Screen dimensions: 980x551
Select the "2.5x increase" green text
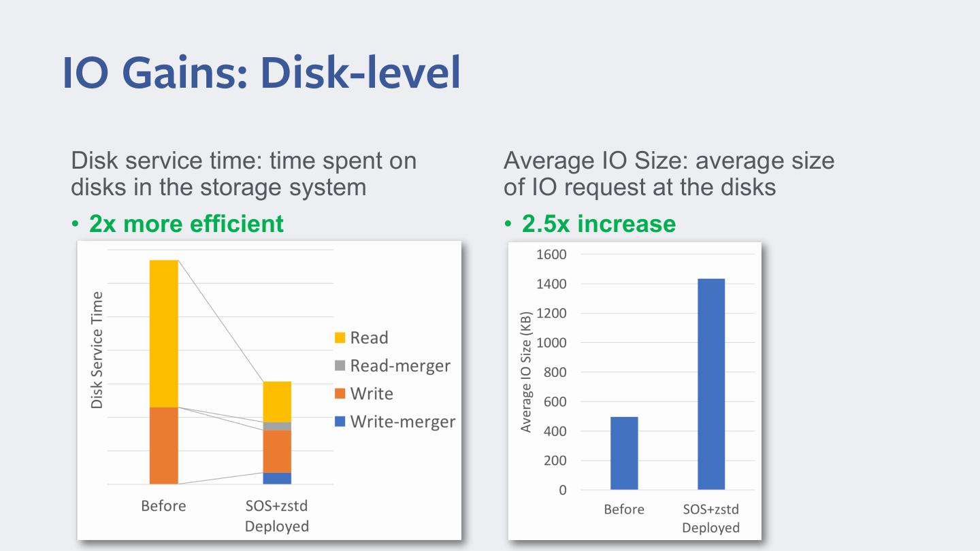[x=599, y=224]
